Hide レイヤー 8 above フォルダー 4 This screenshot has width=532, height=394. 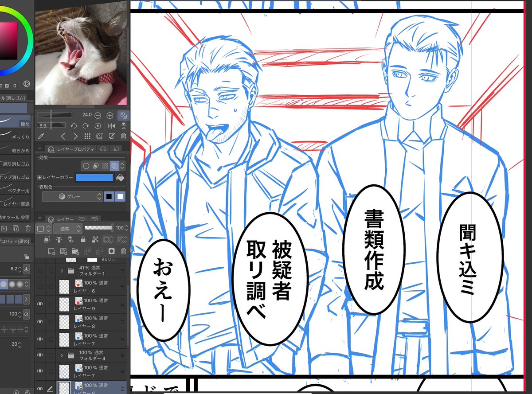[40, 321]
